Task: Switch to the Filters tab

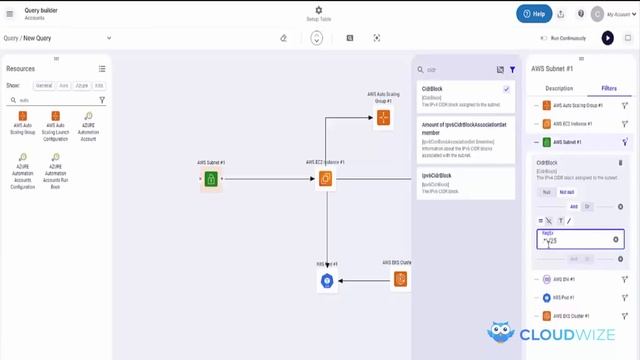Action: pos(609,88)
